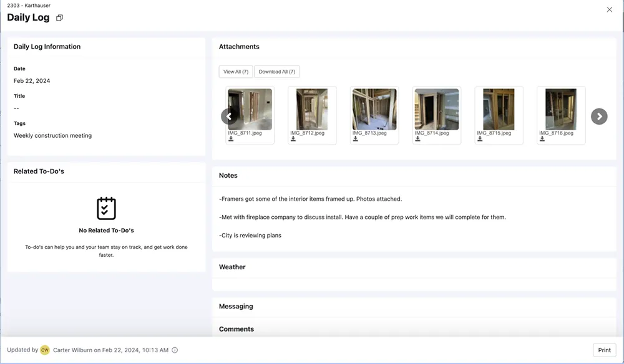Screen dimensions: 624x364
Task: Download IMG_8713.jpeg using its download icon
Action: pyautogui.click(x=355, y=137)
